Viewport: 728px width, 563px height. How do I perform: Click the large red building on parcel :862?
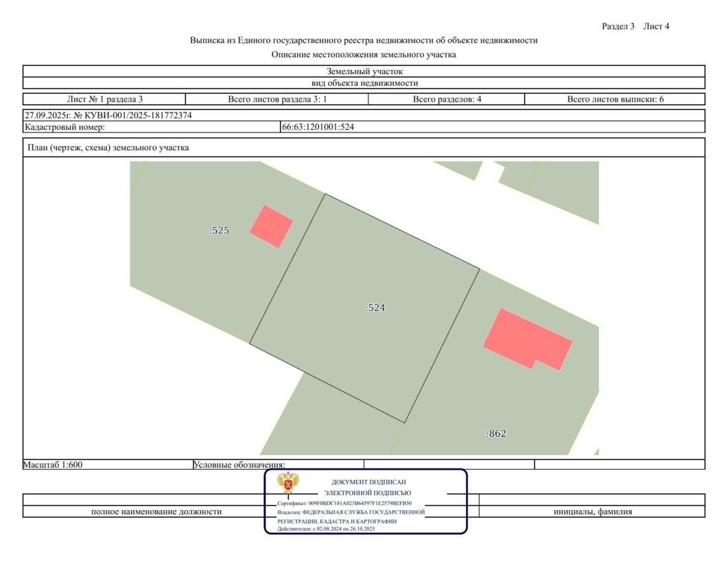pos(526,338)
